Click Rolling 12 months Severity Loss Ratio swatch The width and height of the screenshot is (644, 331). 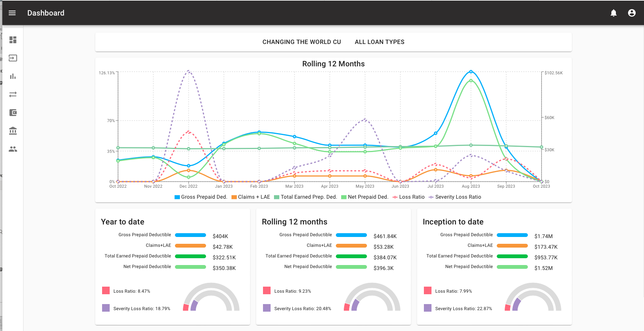[x=267, y=308]
